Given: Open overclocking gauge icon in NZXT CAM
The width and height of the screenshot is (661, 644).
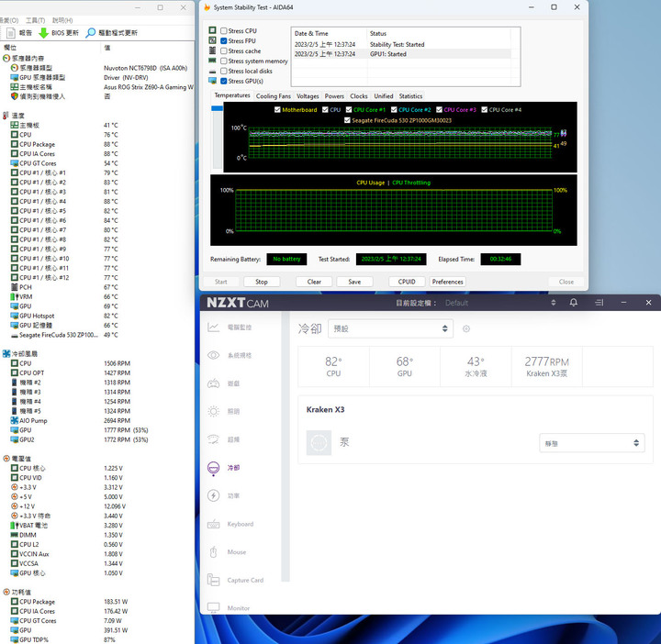Looking at the screenshot, I should click(213, 439).
